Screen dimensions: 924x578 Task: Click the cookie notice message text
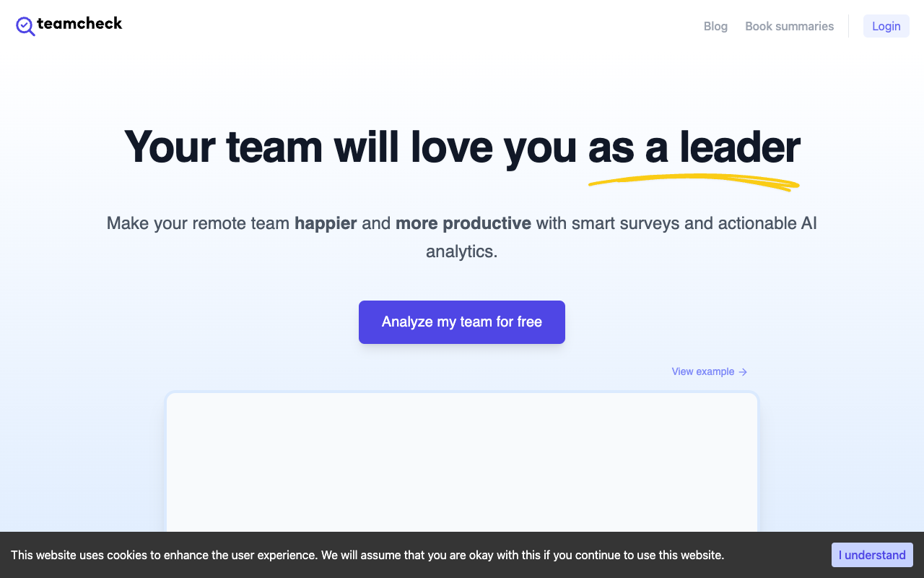pos(367,555)
